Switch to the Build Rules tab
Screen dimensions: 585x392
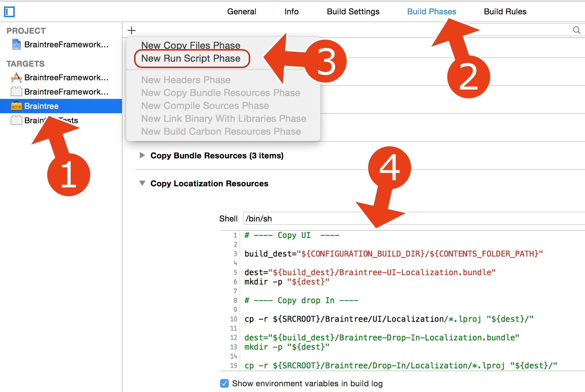505,11
